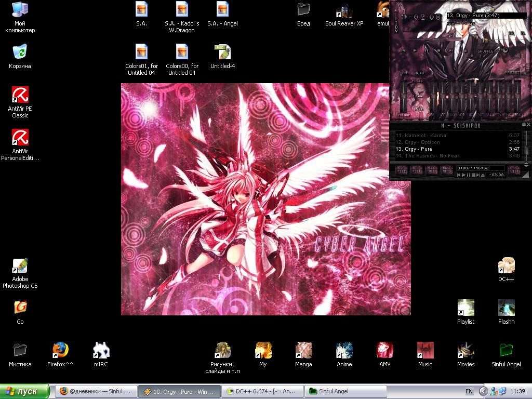Adjust the 1K equalizer band slider
The image size is (532, 399).
(x=471, y=97)
